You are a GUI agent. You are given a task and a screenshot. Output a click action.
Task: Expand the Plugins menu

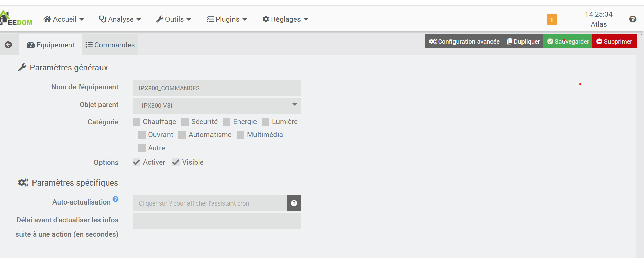pyautogui.click(x=227, y=19)
